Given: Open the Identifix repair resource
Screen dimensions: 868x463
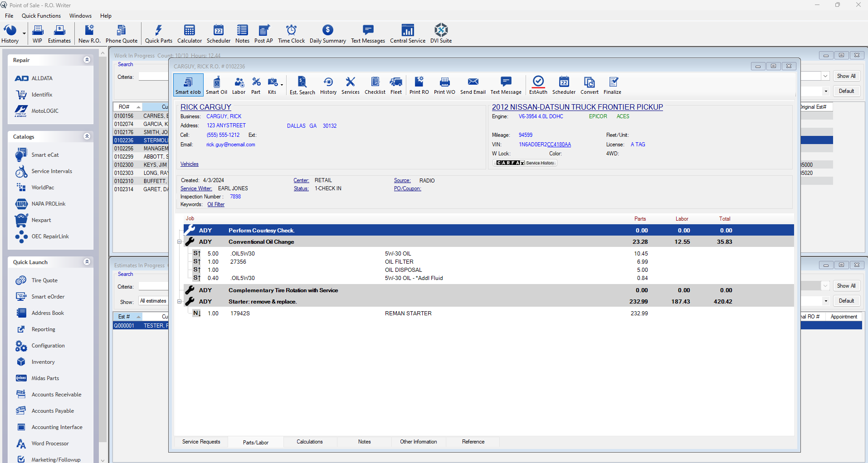Looking at the screenshot, I should (42, 94).
